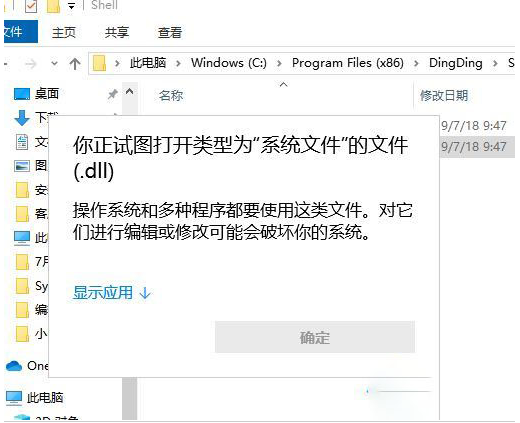Click the folder icon in address bar

click(99, 63)
